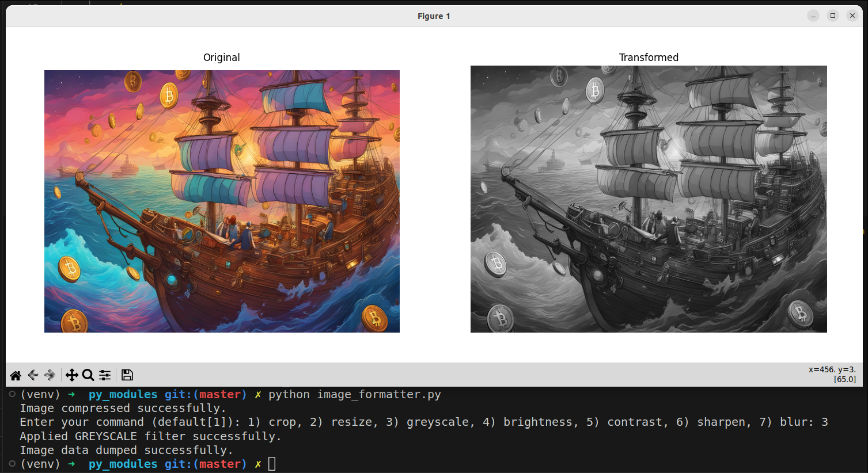
Task: Click 'git:(master)' in first prompt line
Action: [206, 395]
